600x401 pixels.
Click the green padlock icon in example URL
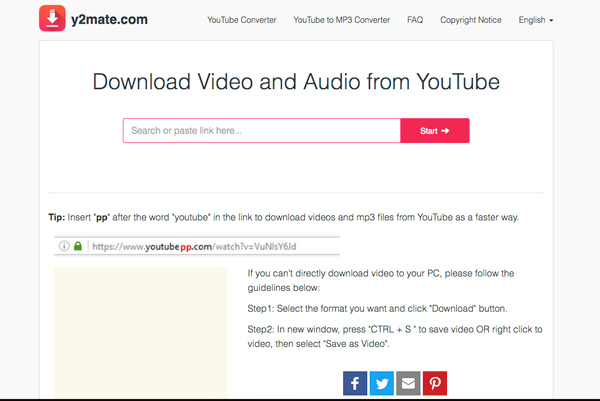coord(78,246)
